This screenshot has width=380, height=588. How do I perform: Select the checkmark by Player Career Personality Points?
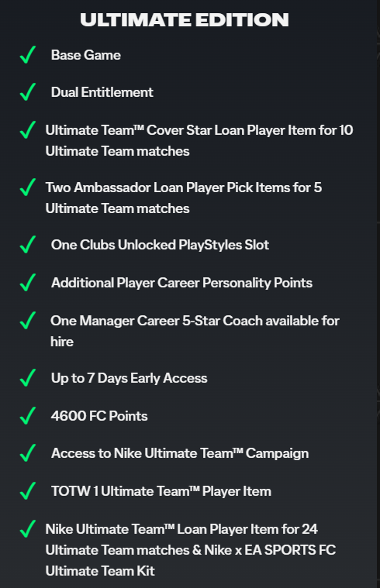click(28, 282)
